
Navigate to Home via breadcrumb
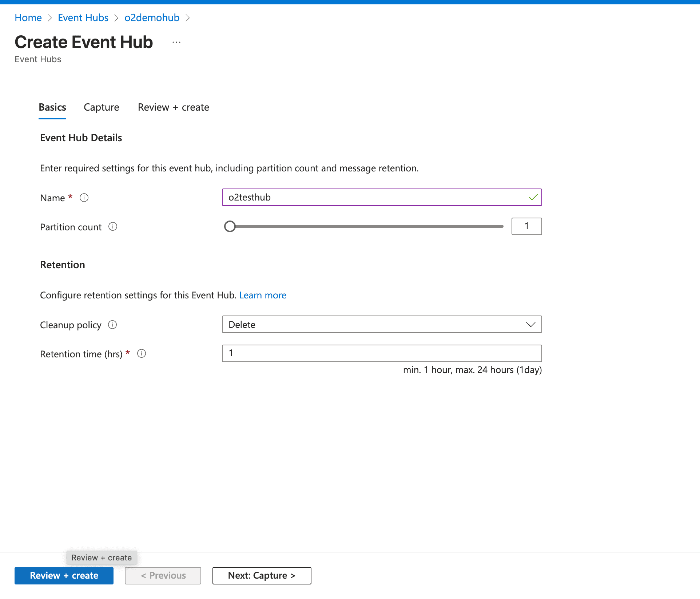point(28,17)
